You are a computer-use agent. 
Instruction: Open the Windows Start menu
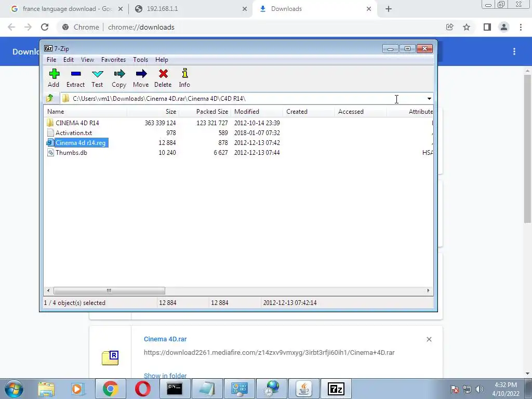pyautogui.click(x=14, y=389)
